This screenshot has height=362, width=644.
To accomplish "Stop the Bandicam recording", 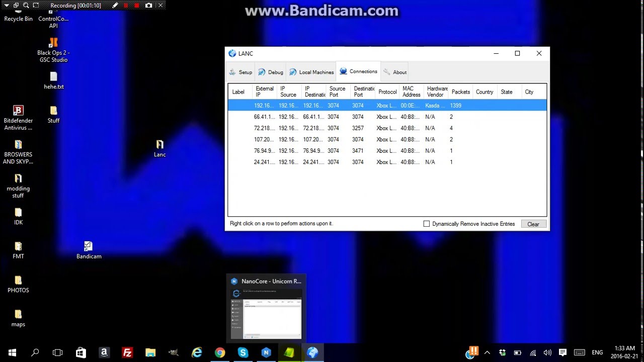I will click(x=137, y=5).
